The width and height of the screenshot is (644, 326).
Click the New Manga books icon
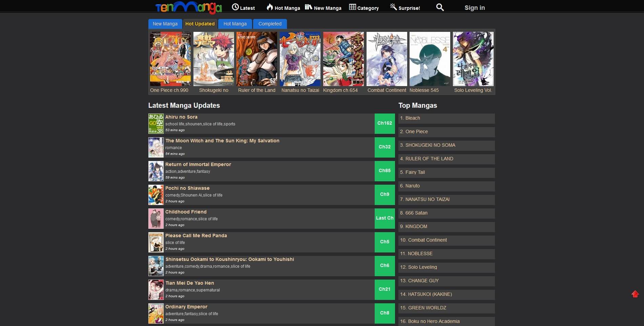[308, 7]
